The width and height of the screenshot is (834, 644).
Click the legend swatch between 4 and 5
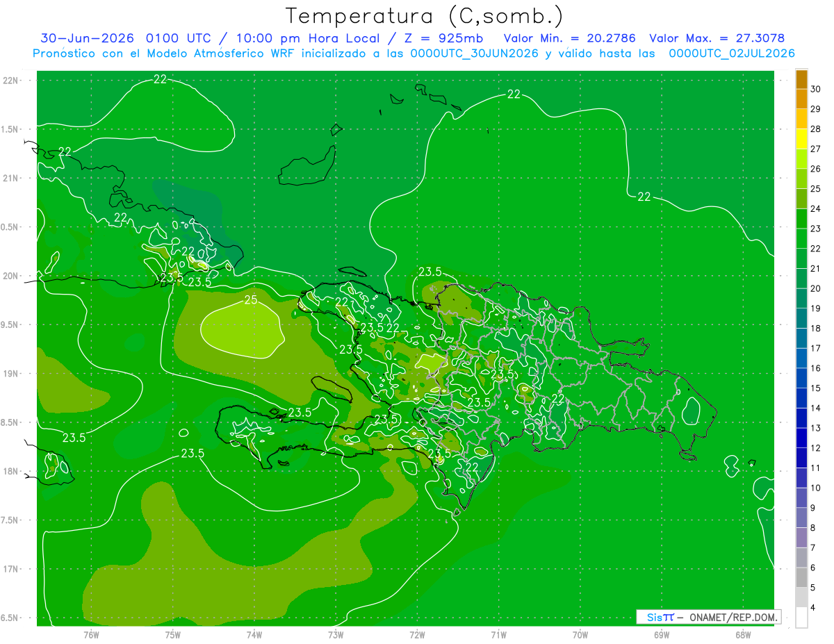point(801,598)
